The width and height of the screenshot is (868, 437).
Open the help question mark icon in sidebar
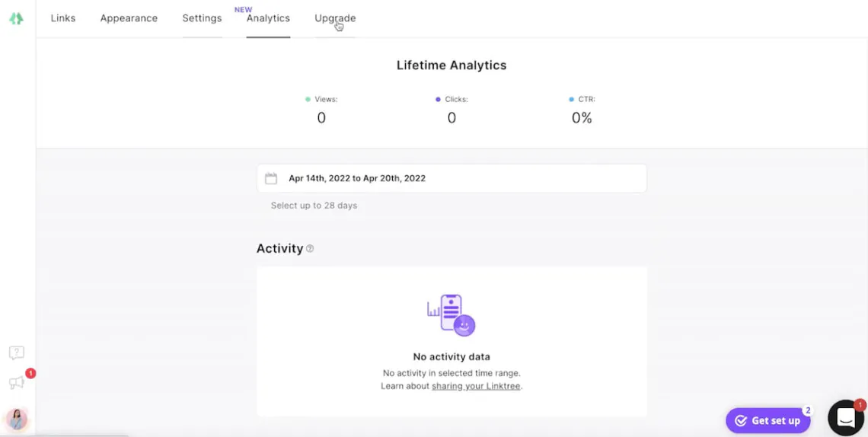(x=17, y=353)
